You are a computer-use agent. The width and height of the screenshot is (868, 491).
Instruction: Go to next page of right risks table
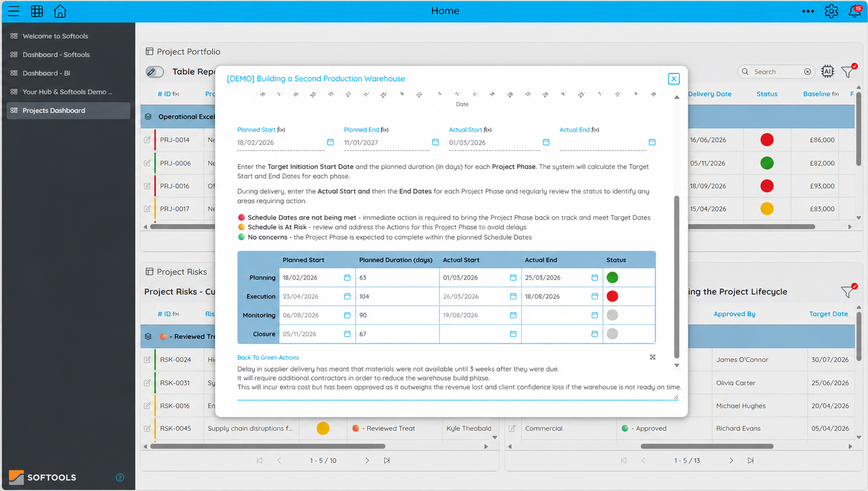point(731,460)
